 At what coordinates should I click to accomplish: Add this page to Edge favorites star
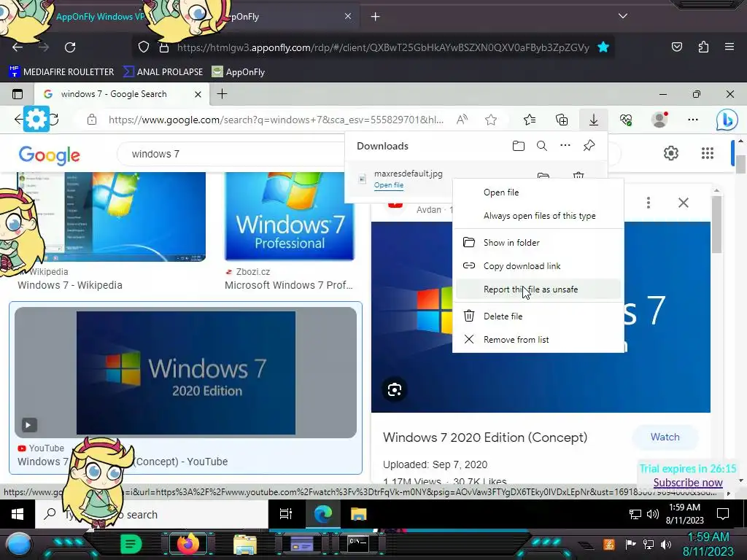491,120
